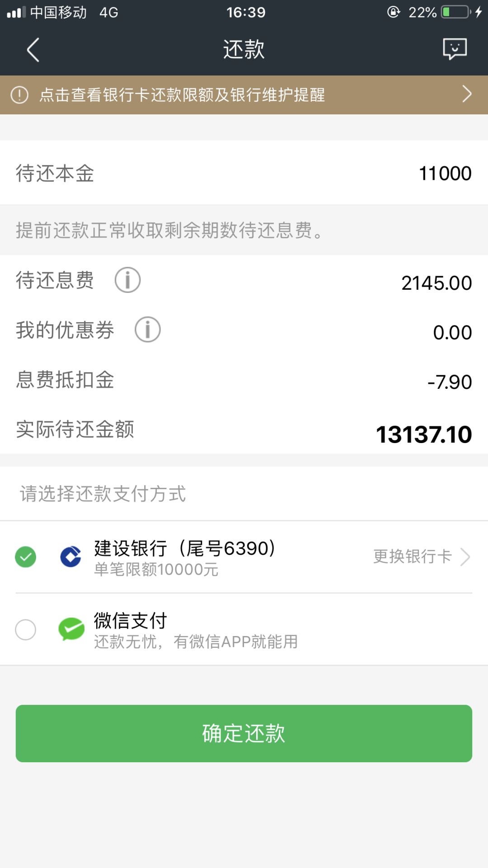Tap the back arrow icon

click(x=33, y=50)
